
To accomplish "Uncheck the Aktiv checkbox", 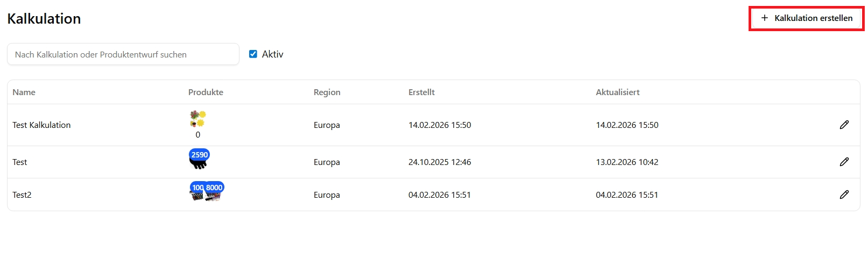I will tap(253, 54).
